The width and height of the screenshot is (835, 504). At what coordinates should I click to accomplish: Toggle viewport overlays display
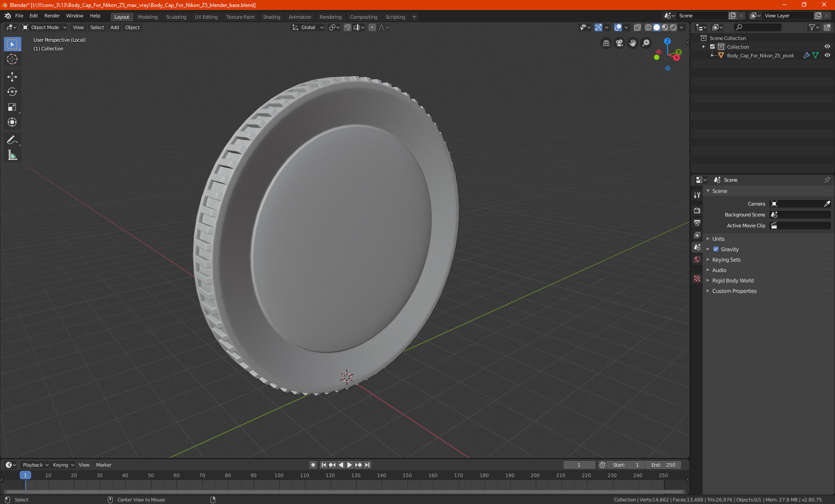618,27
